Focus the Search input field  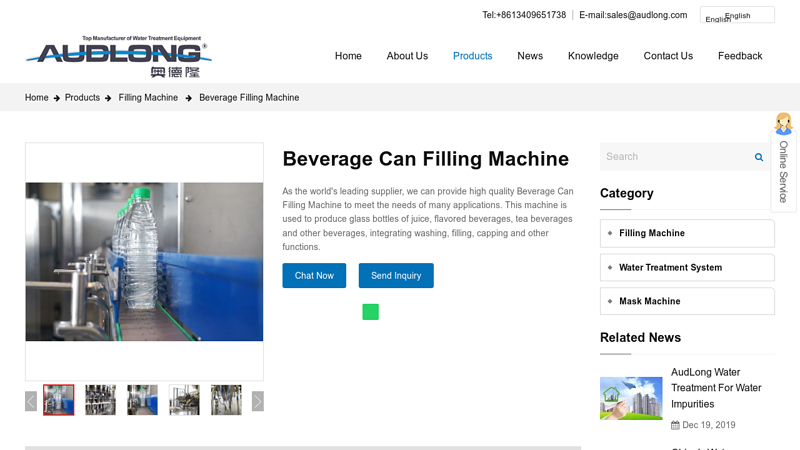click(676, 157)
